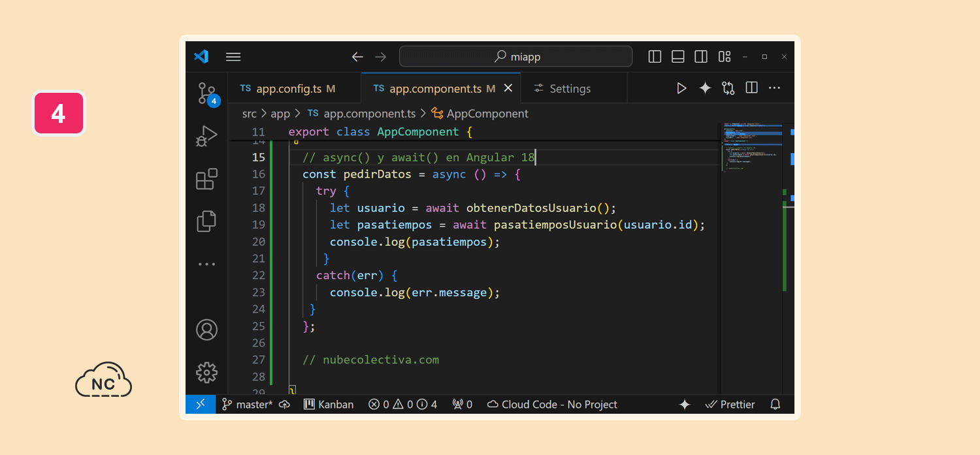Viewport: 980px width, 455px height.
Task: Split the editor to the right
Action: click(x=752, y=88)
